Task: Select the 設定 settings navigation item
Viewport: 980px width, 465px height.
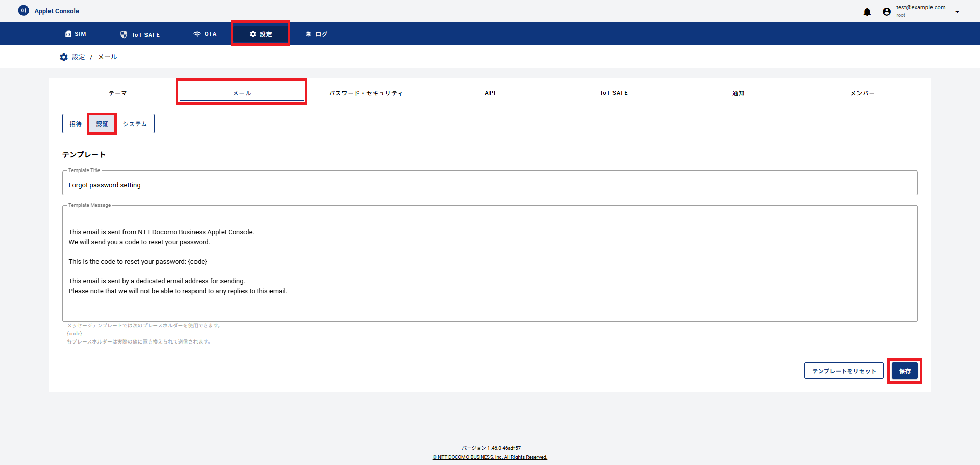Action: tap(260, 34)
